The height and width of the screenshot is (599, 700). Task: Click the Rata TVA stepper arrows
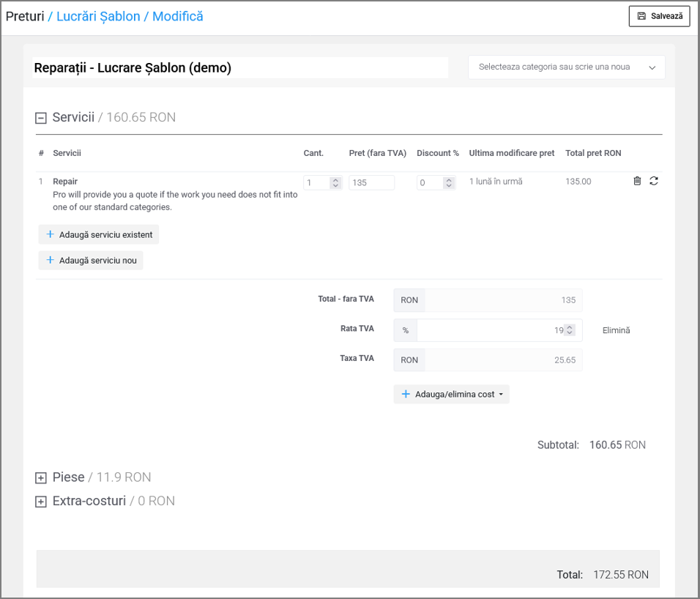[x=570, y=330]
